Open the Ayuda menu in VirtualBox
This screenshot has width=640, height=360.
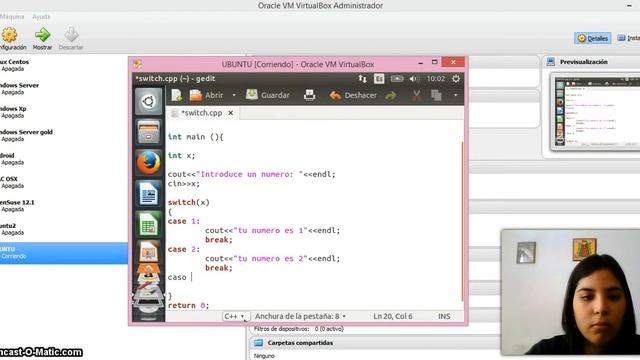coord(41,17)
